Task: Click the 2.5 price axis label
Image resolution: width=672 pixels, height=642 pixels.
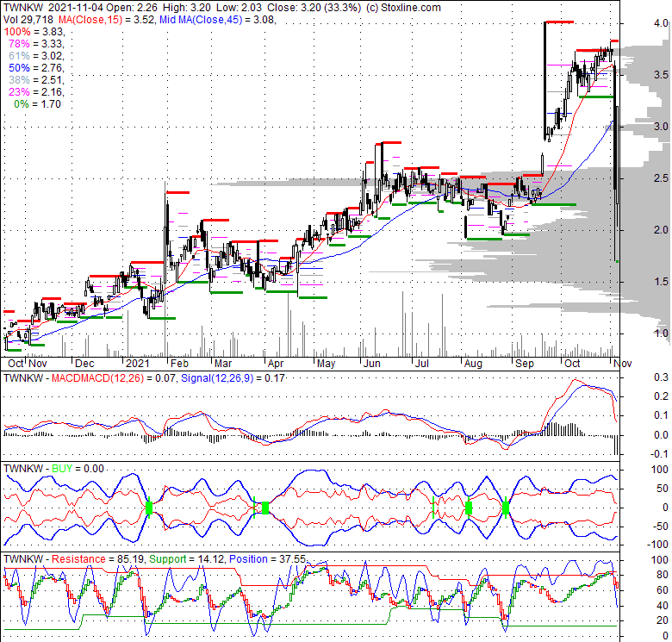Action: tap(661, 178)
